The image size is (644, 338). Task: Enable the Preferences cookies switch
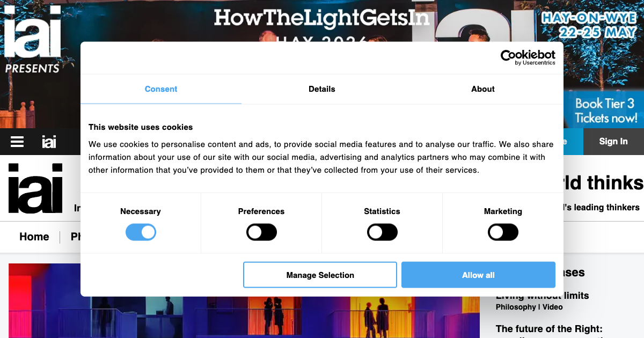pos(261,232)
